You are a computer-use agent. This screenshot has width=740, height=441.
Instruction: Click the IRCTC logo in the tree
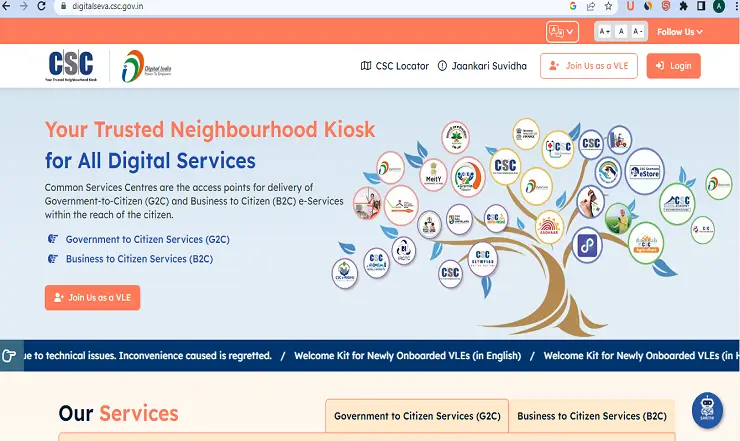tap(404, 250)
